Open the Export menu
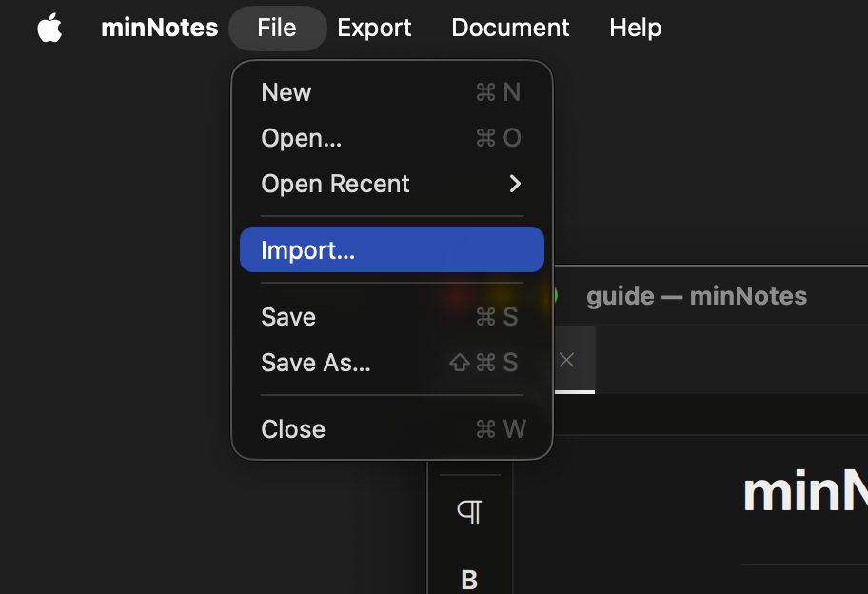 coord(374,28)
